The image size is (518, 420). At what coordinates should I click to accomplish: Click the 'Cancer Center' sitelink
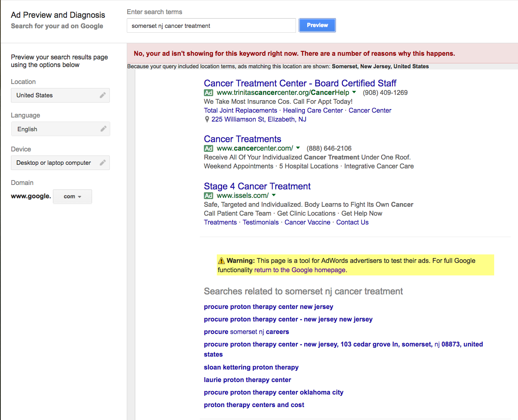pyautogui.click(x=370, y=110)
